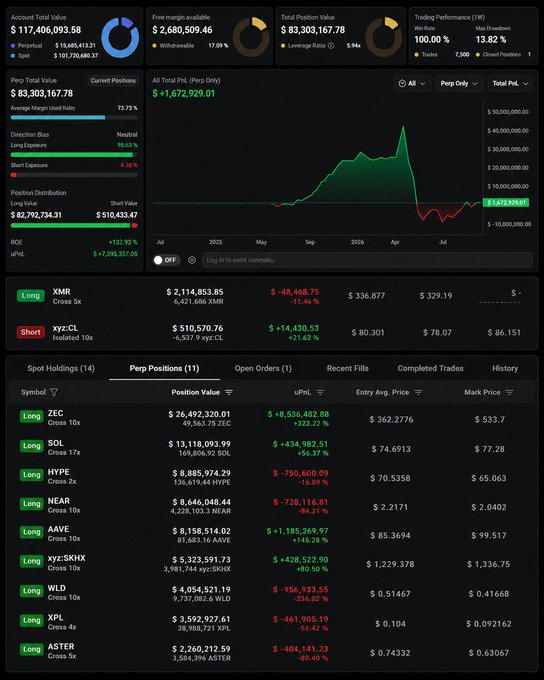The height and width of the screenshot is (680, 544).
Task: Click the sort icon beside uPnL header
Action: (320, 392)
